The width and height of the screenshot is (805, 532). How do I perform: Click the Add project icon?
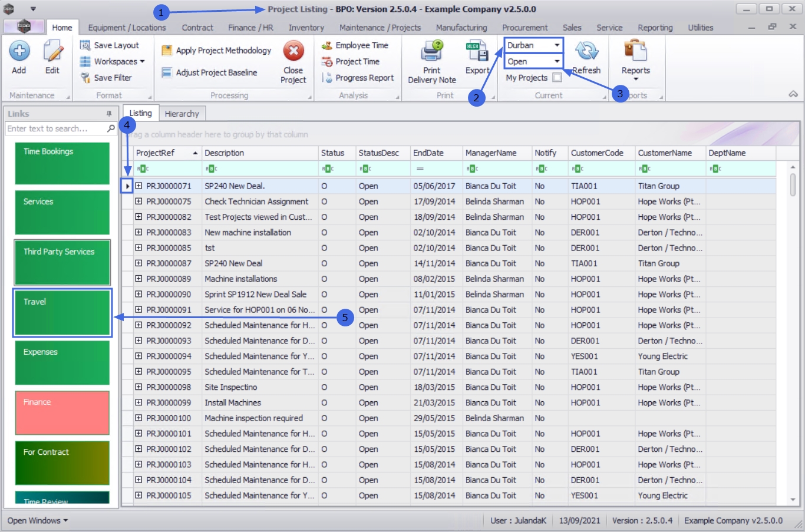tap(19, 52)
